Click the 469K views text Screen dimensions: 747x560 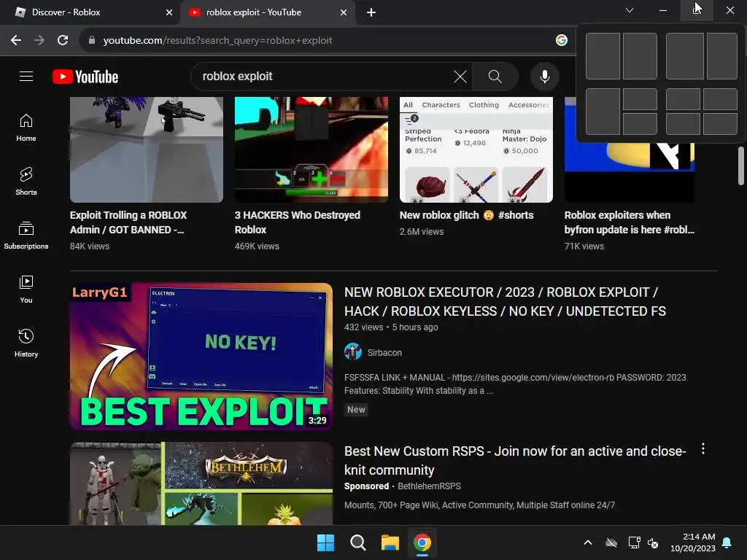tap(257, 246)
